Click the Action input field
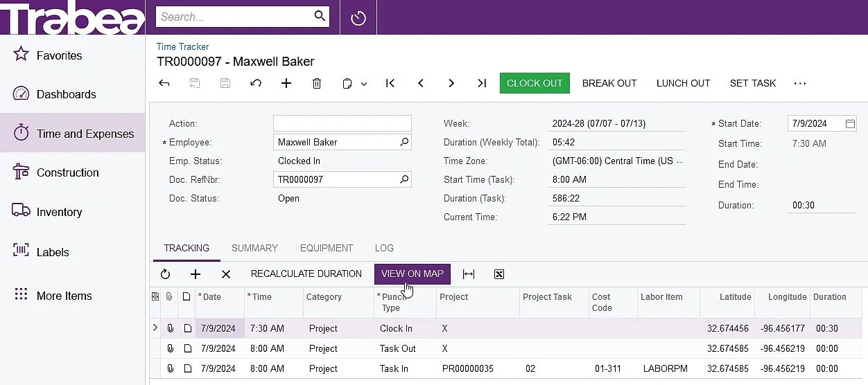Viewport: 868px width, 385px height. (x=342, y=124)
